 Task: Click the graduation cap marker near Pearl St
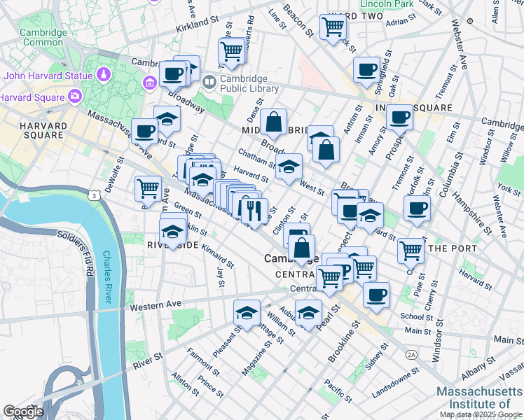click(x=308, y=315)
